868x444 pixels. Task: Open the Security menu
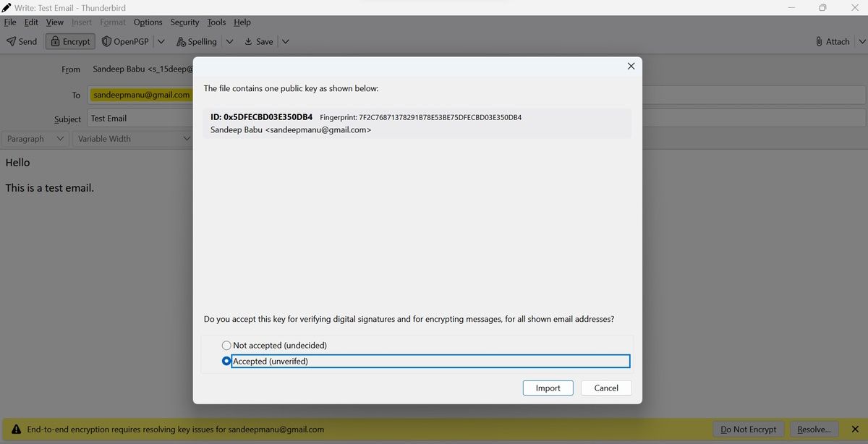coord(184,22)
